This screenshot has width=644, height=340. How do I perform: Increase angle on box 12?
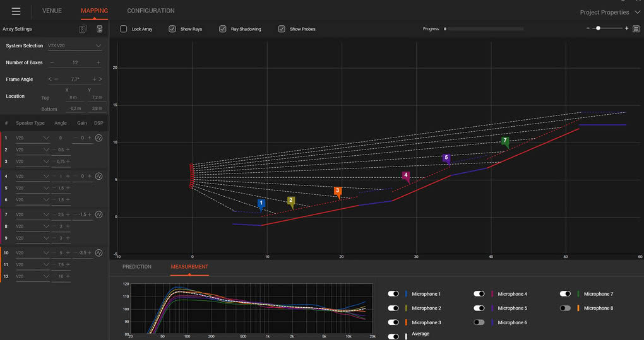point(68,276)
